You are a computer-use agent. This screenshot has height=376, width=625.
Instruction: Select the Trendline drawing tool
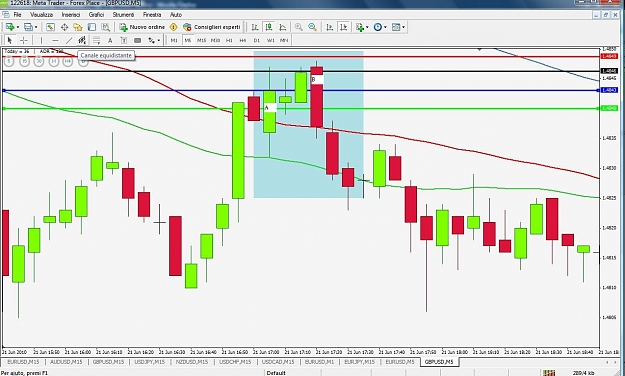pyautogui.click(x=69, y=40)
